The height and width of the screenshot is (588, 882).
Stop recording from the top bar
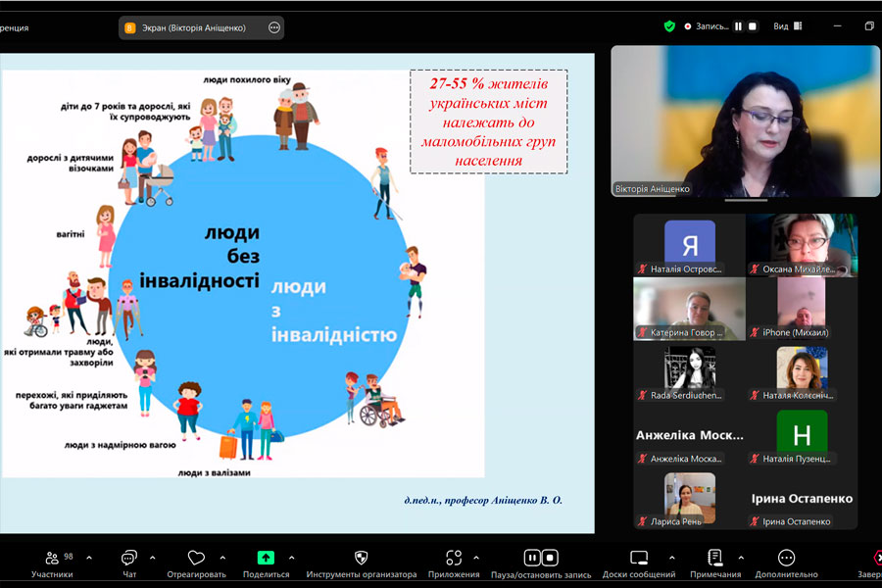pos(752,26)
